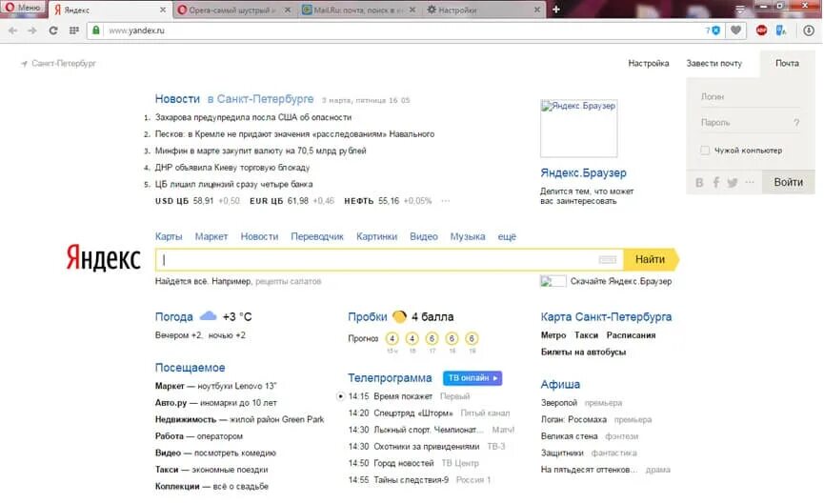Open the virtual keyboard icon in search field
This screenshot has height=504, width=824.
(x=607, y=259)
